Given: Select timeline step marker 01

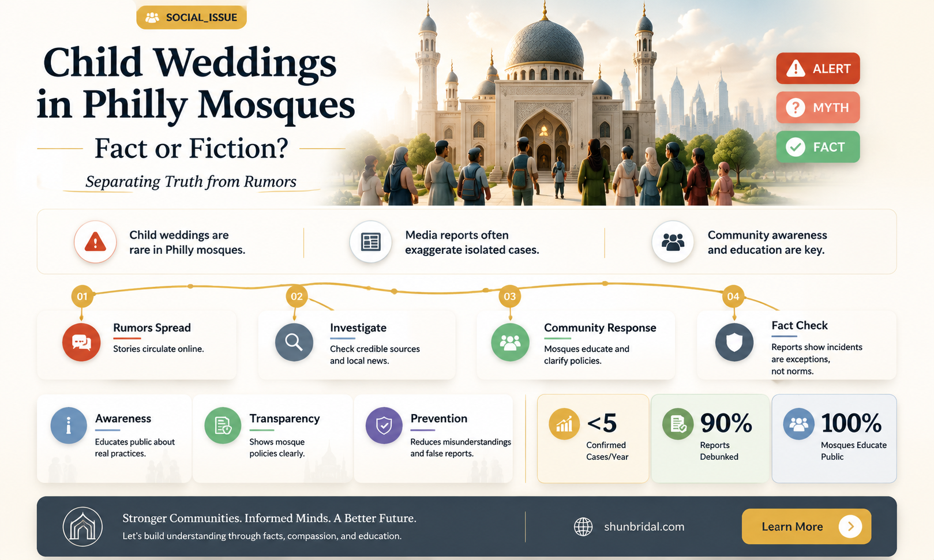Looking at the screenshot, I should pyautogui.click(x=82, y=296).
